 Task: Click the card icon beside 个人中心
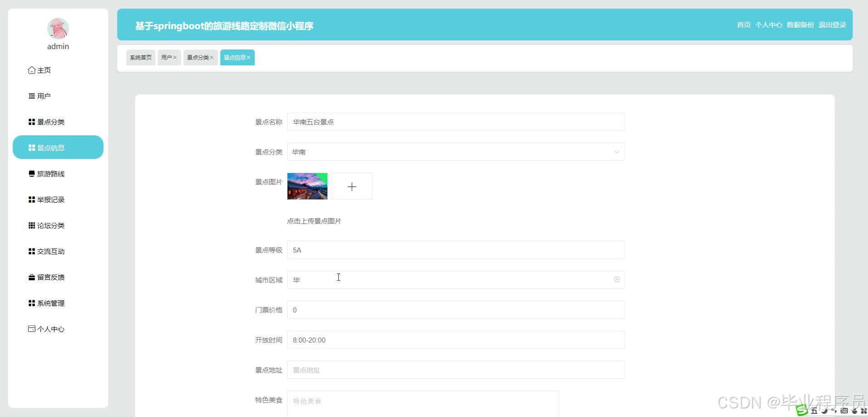(32, 329)
